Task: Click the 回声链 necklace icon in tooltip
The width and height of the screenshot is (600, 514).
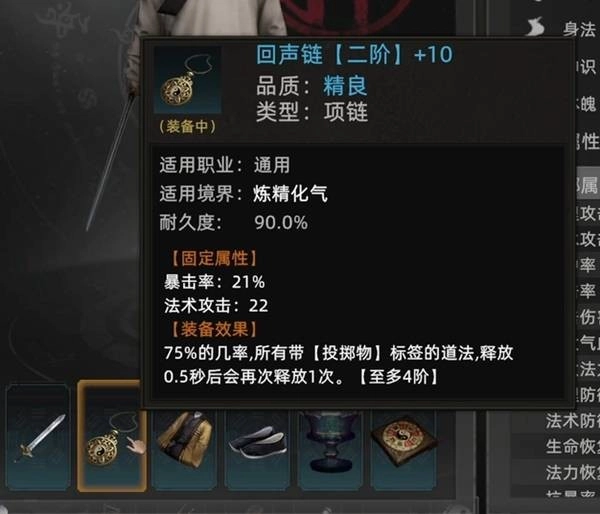Action: coord(188,80)
